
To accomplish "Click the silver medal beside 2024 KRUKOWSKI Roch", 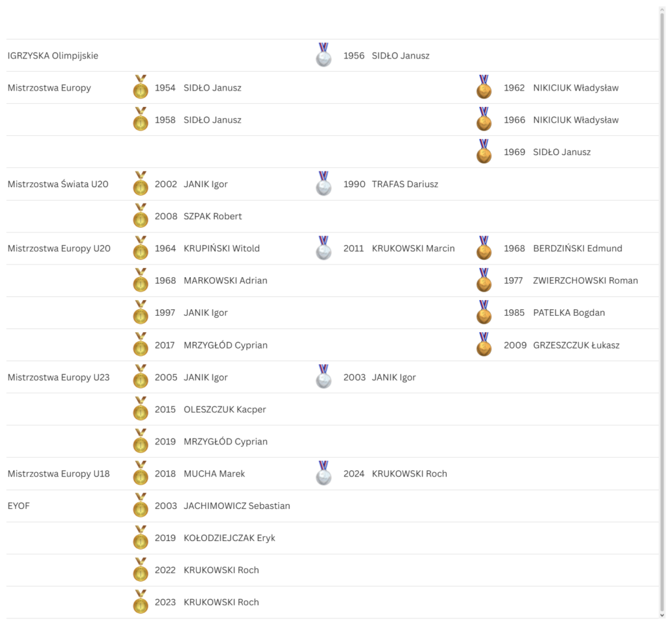I will click(x=324, y=473).
